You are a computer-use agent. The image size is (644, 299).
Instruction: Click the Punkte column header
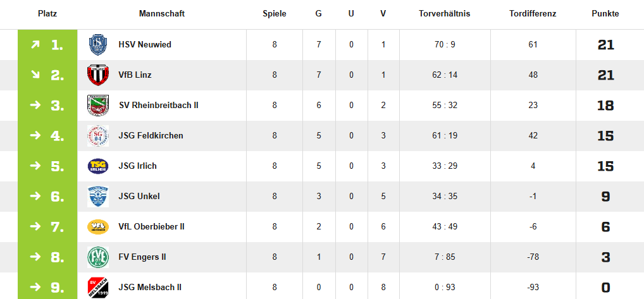tap(605, 13)
